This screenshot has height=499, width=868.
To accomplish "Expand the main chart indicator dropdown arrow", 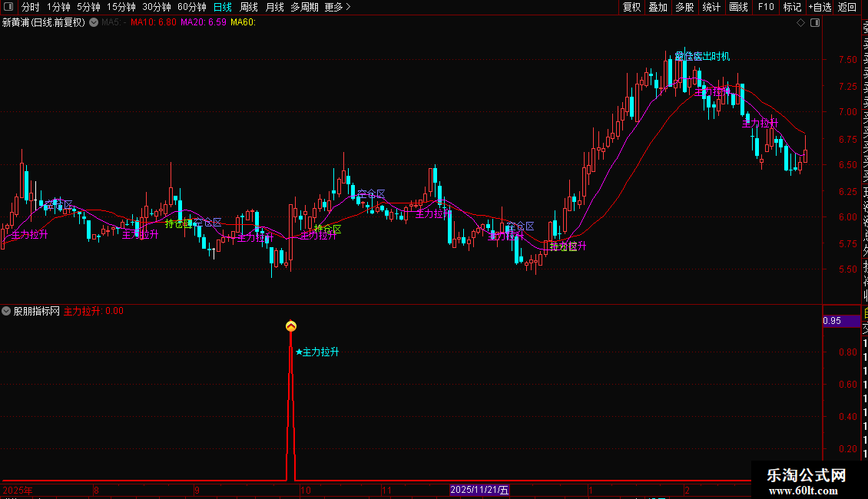I will (x=94, y=22).
